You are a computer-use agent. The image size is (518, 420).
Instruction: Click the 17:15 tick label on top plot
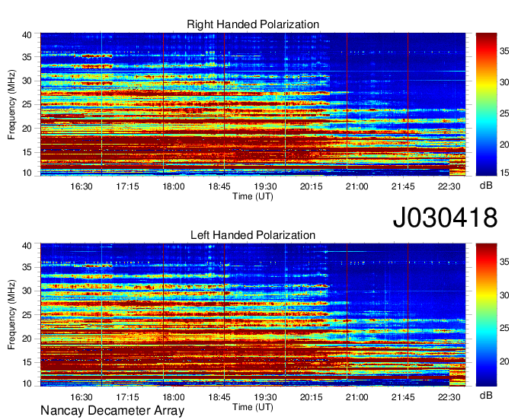coord(127,186)
